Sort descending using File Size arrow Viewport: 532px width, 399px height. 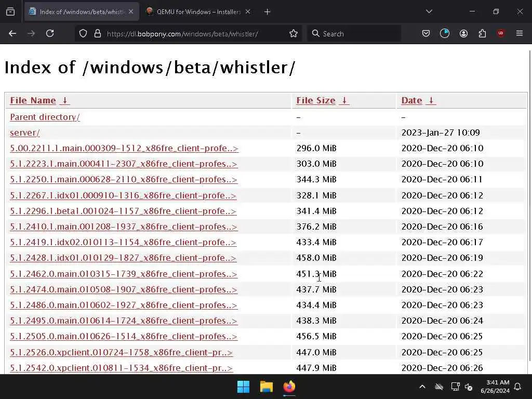point(344,100)
